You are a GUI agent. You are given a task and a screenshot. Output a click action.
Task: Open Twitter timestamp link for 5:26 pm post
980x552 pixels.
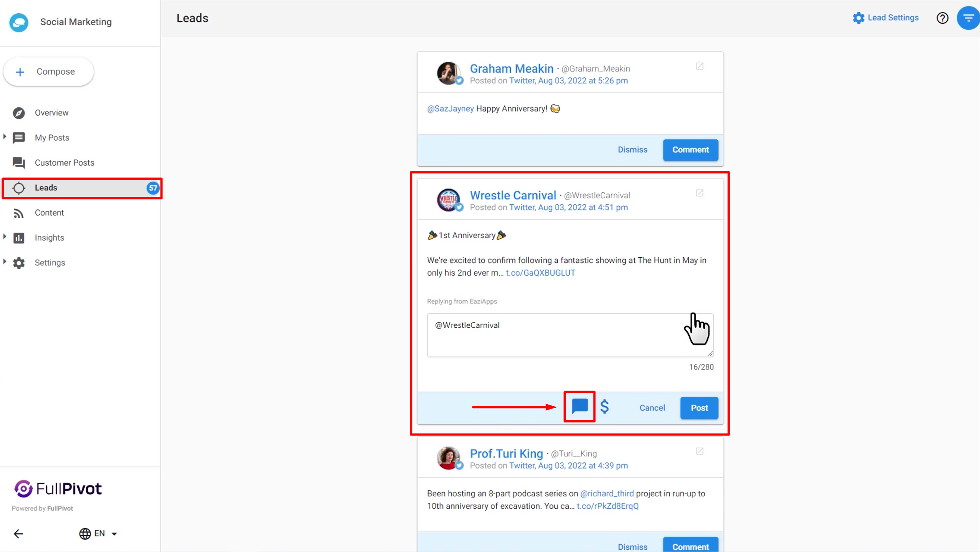[x=568, y=81]
